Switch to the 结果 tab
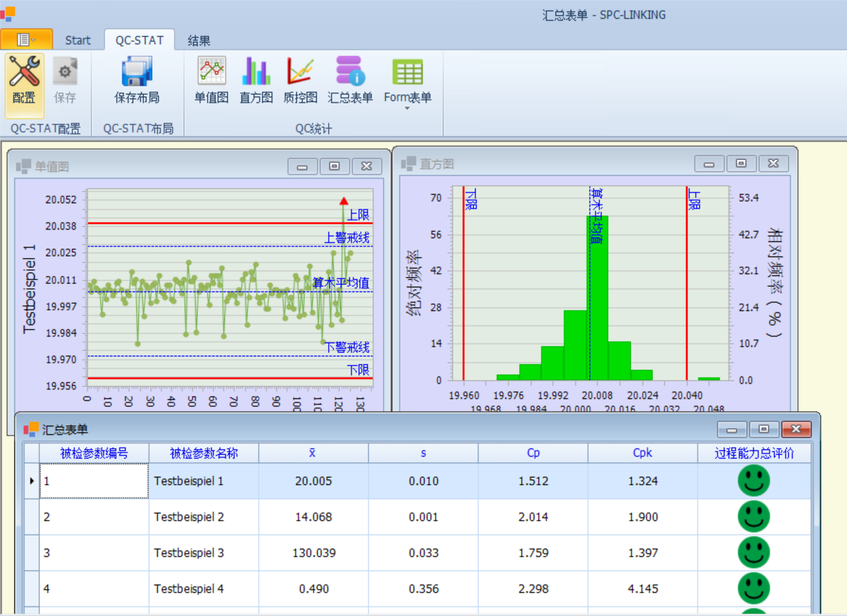 tap(199, 40)
